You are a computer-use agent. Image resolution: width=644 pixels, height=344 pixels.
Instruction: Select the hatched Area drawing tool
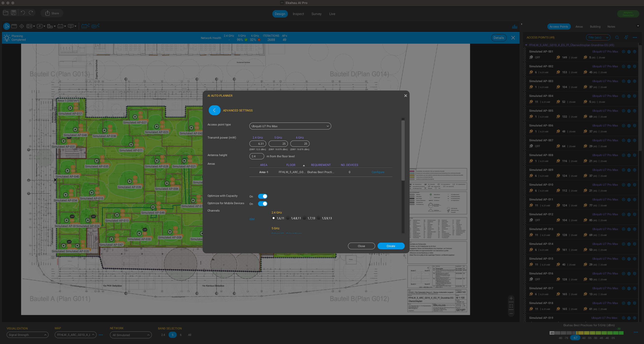(50, 26)
